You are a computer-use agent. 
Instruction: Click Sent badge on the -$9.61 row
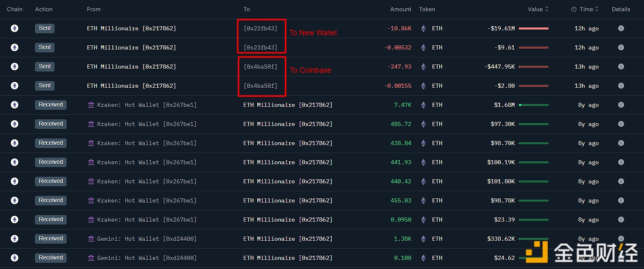pos(45,47)
